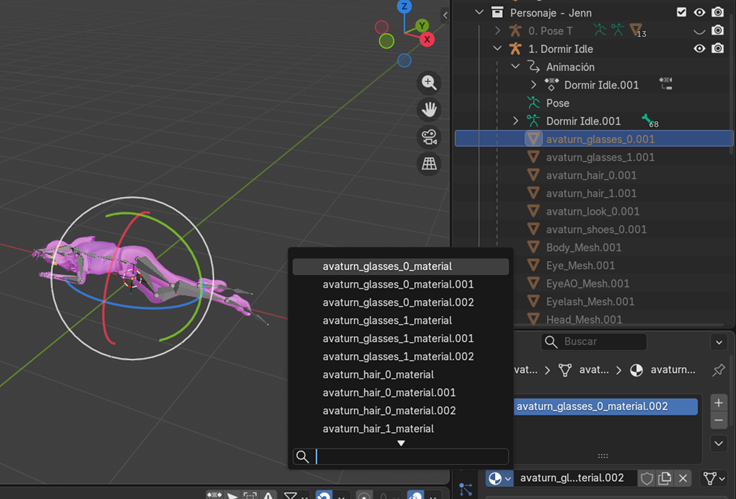
Task: Click the pan view hand icon
Action: pos(429,110)
